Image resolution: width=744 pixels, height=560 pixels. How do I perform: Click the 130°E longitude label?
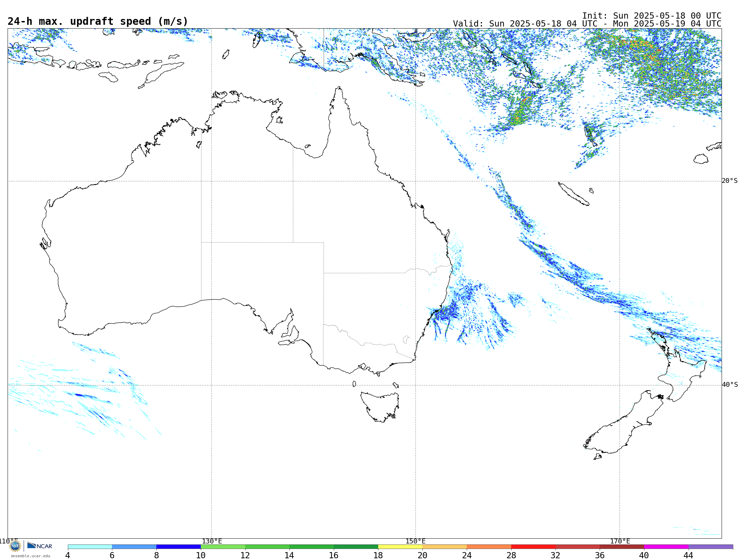[x=212, y=541]
